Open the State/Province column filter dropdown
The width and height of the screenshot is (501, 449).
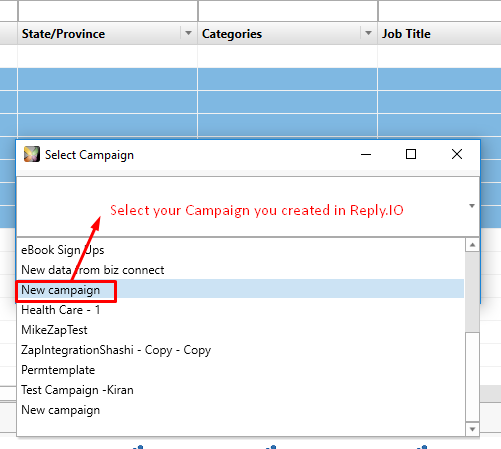(188, 33)
